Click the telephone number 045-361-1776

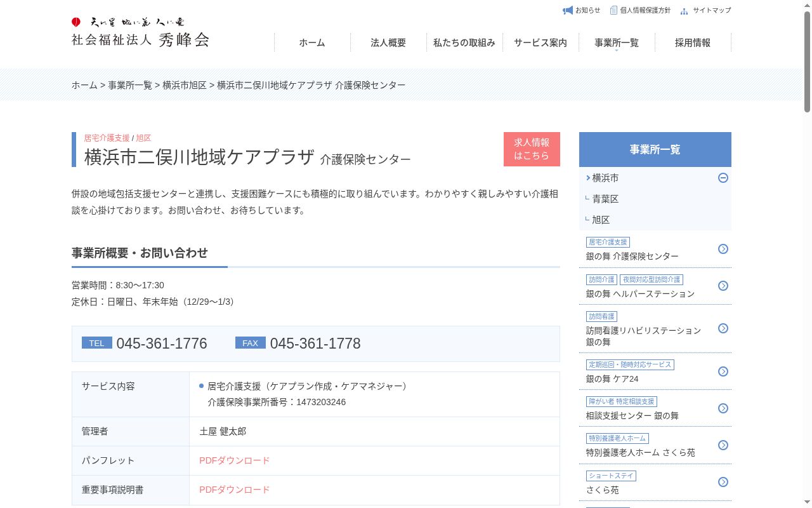162,344
